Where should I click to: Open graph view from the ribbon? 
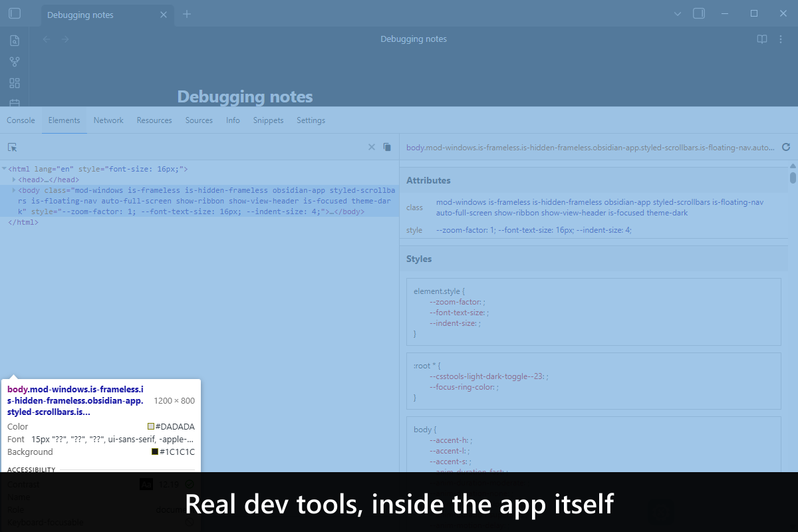(15, 62)
